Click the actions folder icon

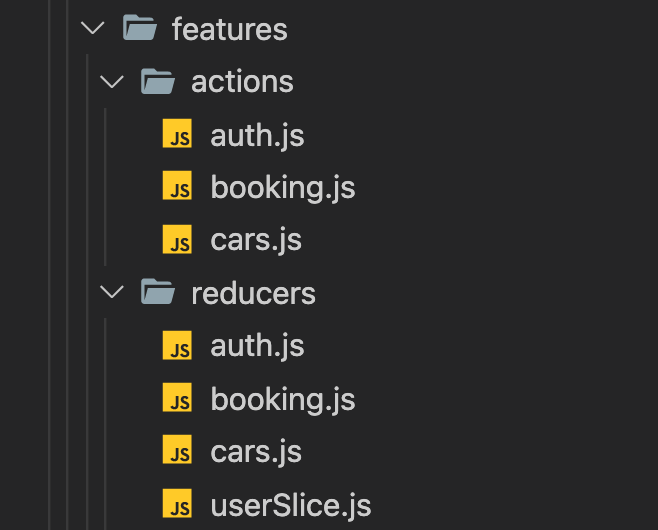click(158, 81)
